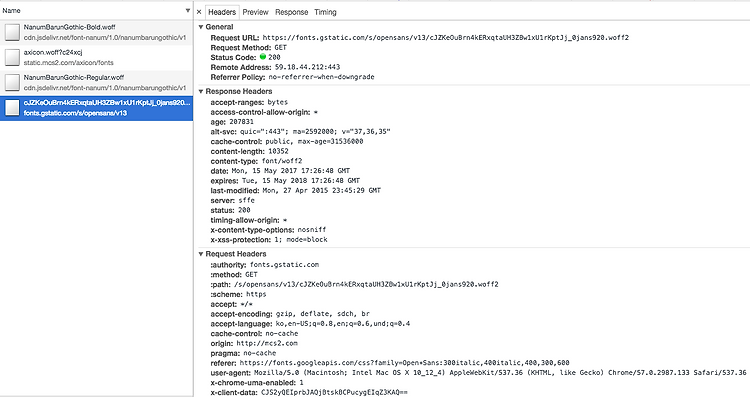Click the content-type font/woff2 header

(x=256, y=161)
